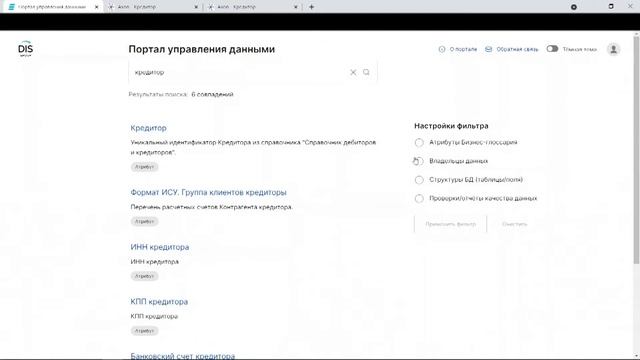Open 'Формат ИСУ. Группа клиентов кредиторы' result

coord(209,192)
